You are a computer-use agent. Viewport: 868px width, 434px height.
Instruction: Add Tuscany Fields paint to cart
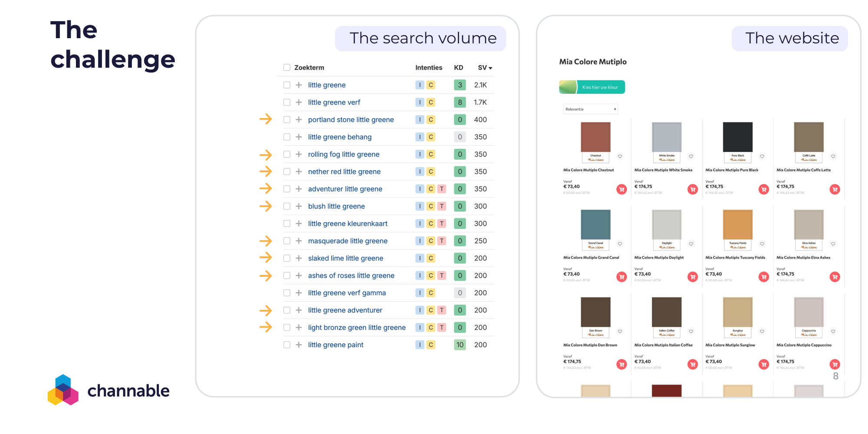764,277
